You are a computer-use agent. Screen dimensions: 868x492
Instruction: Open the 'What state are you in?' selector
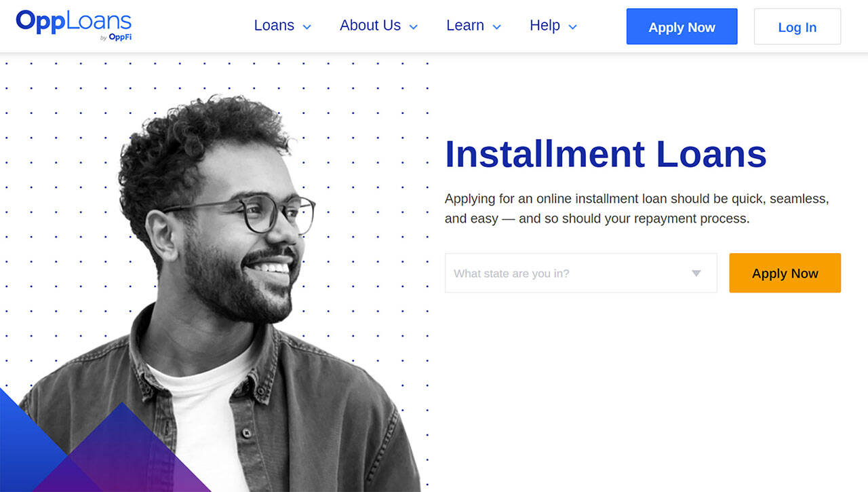(580, 273)
